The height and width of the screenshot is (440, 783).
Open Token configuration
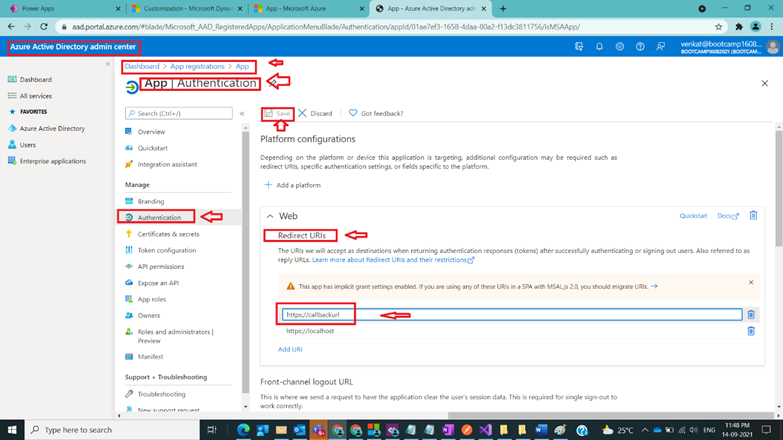pos(166,250)
